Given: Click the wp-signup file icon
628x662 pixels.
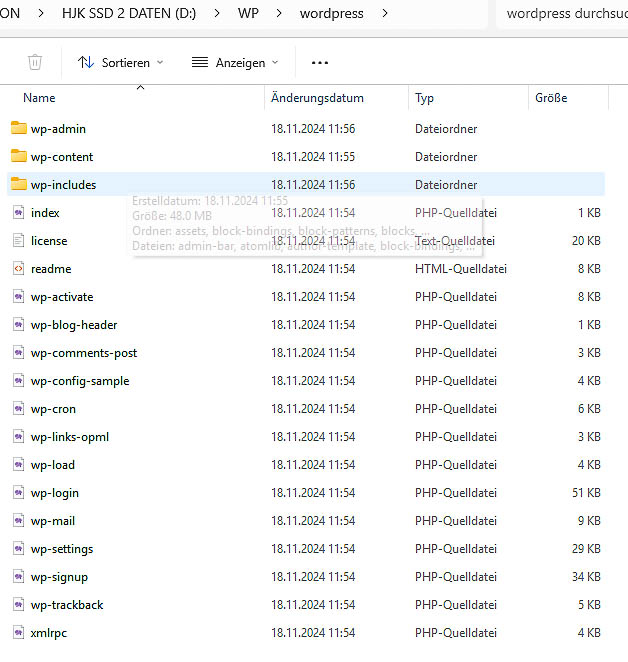Looking at the screenshot, I should (x=19, y=577).
